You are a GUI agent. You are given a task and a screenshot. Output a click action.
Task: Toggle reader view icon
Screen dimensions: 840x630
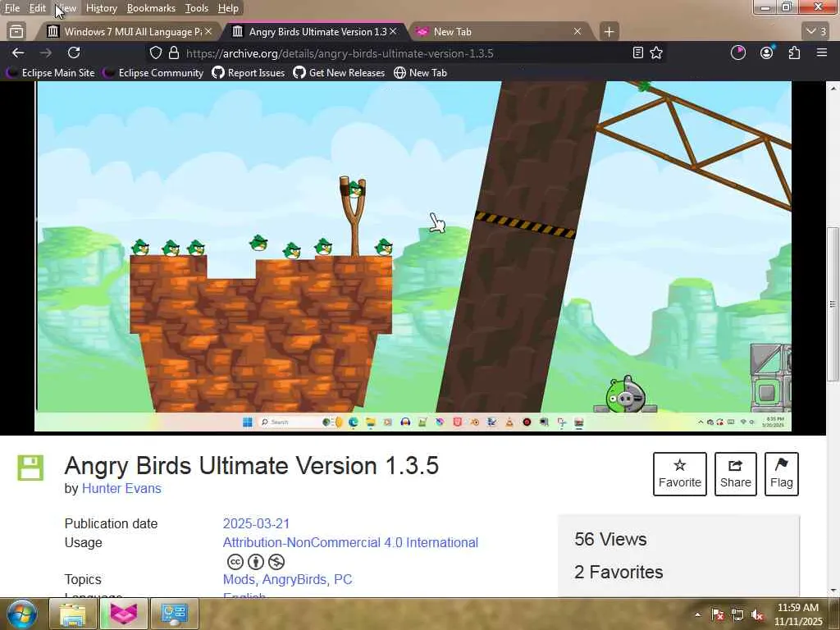click(x=637, y=52)
